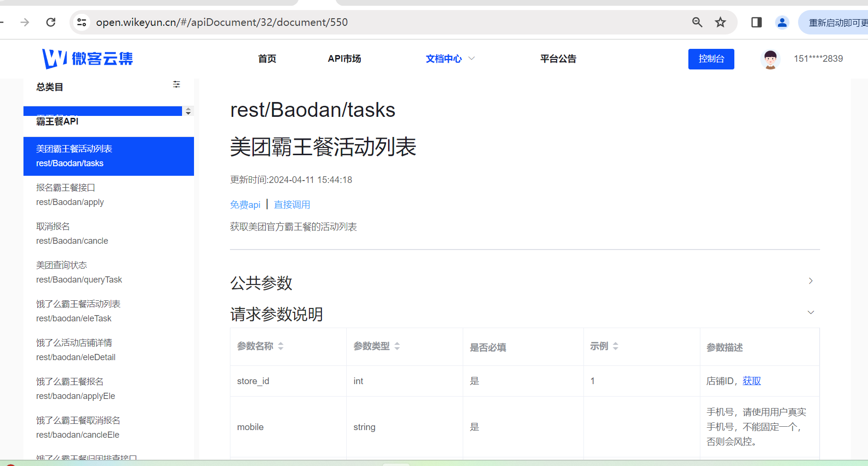Click the 免费api link
Image resolution: width=868 pixels, height=466 pixels.
(245, 205)
